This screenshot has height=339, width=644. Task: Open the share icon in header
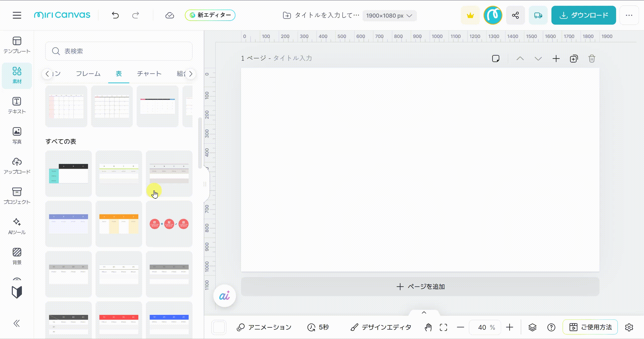[x=515, y=15]
